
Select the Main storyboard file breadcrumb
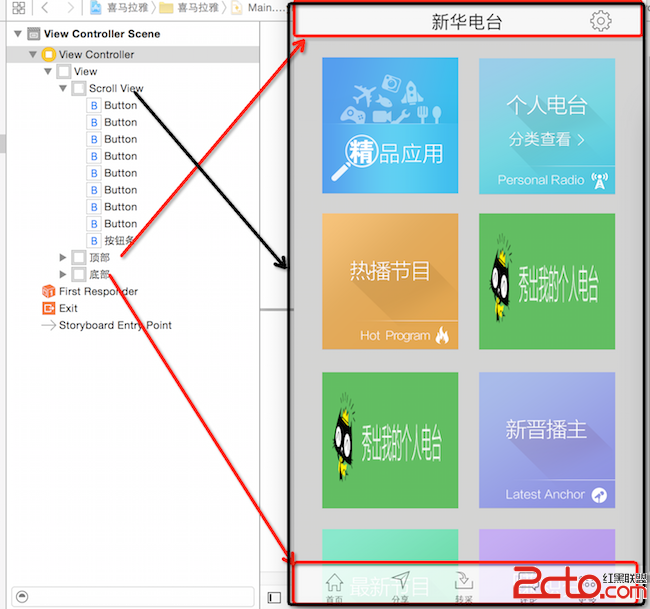258,8
